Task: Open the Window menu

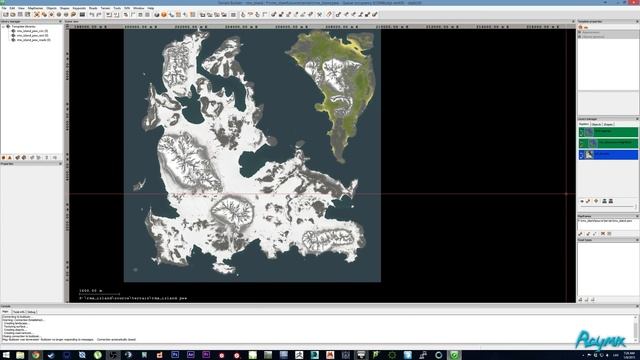Action: coord(139,8)
